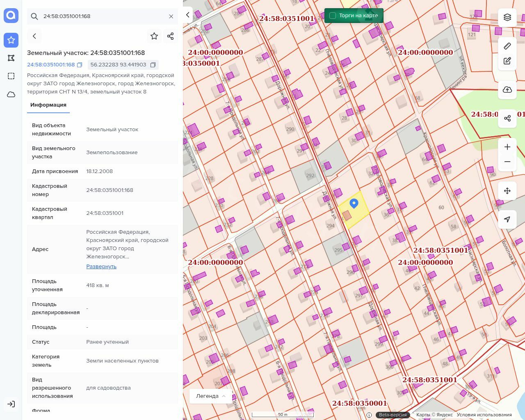Viewport: 525px width, 420px height.
Task: Copy cadastral number 24:58:0351001:168
Action: point(80,65)
